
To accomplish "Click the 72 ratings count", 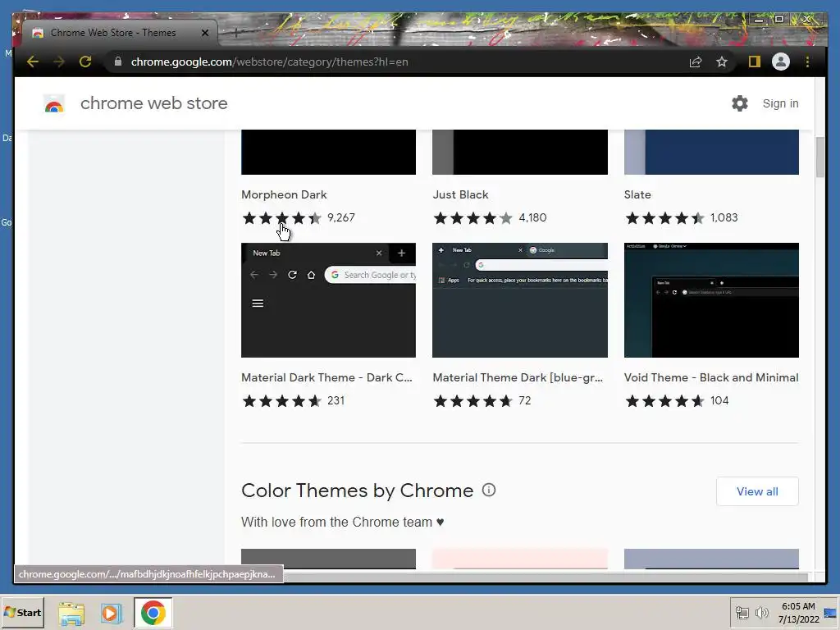I will (x=525, y=400).
